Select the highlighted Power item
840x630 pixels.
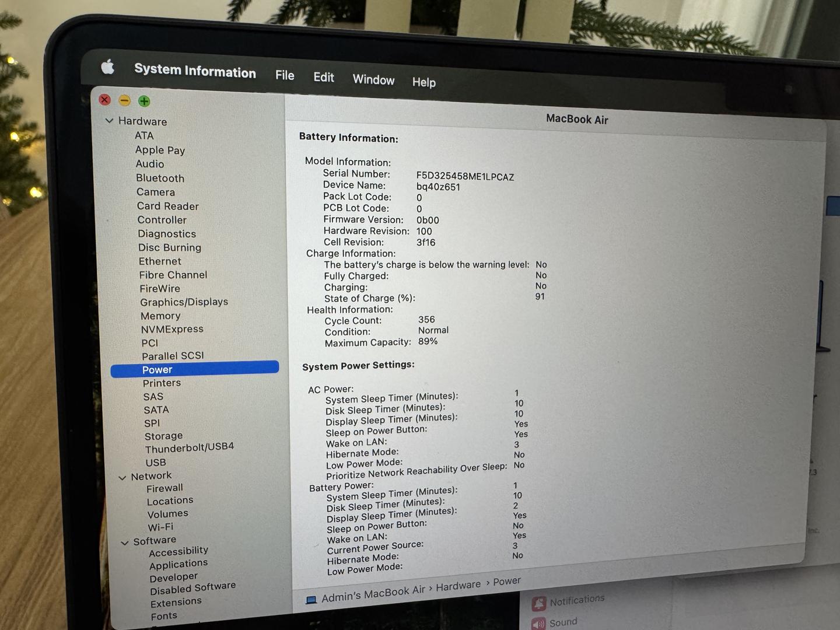[x=195, y=369]
